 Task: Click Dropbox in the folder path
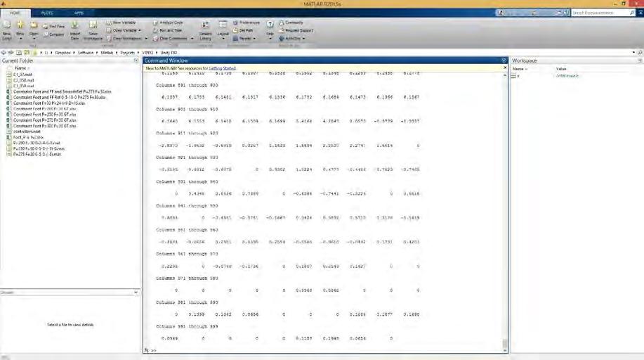[63, 53]
